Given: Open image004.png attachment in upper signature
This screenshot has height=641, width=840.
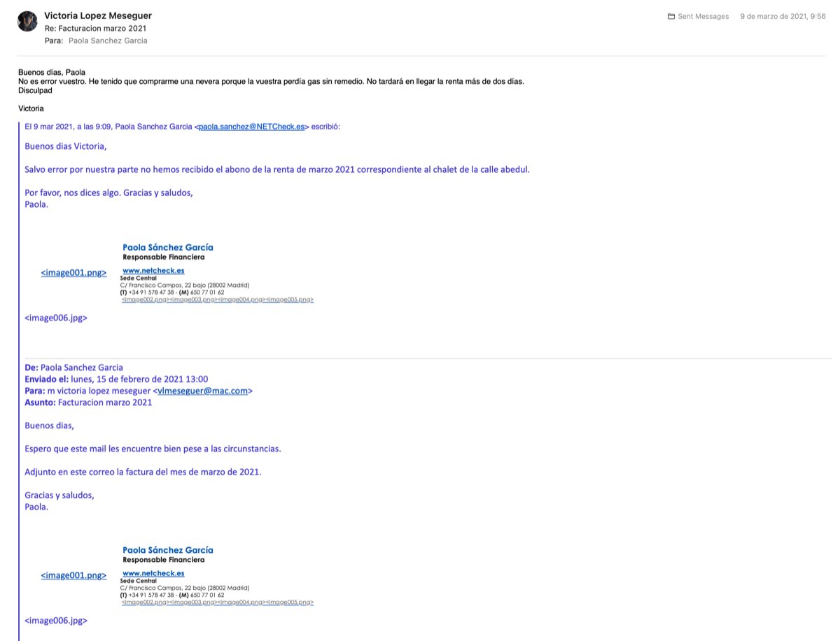Looking at the screenshot, I should click(241, 300).
